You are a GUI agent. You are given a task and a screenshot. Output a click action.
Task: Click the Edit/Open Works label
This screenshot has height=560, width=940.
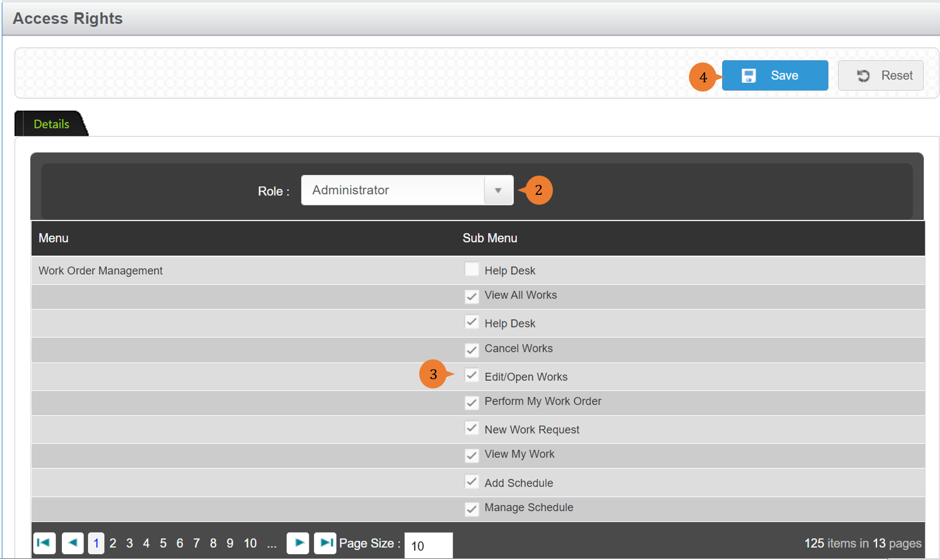coord(526,377)
